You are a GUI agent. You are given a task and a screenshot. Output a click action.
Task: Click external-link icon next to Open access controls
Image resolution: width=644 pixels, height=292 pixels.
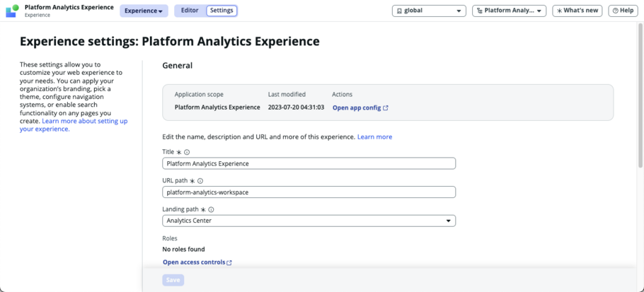tap(229, 262)
